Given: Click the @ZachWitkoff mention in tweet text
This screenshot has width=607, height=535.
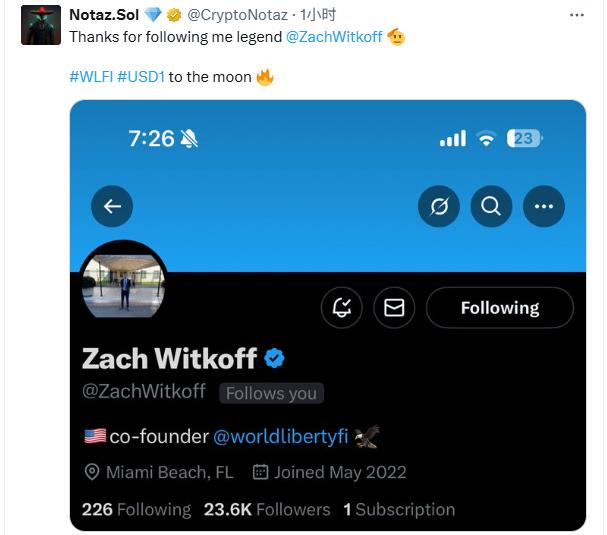Looking at the screenshot, I should 334,37.
